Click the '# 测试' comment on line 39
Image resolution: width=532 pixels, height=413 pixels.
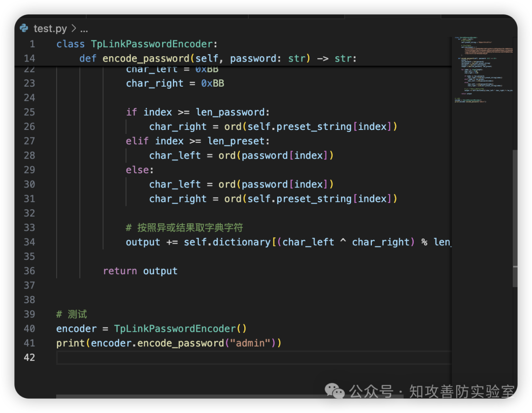[71, 315]
